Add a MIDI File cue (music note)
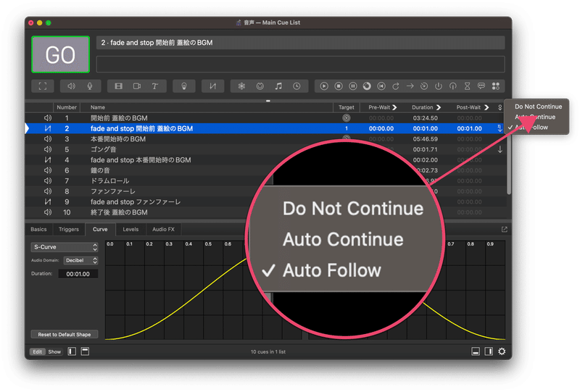This screenshot has width=580, height=392. pos(278,86)
